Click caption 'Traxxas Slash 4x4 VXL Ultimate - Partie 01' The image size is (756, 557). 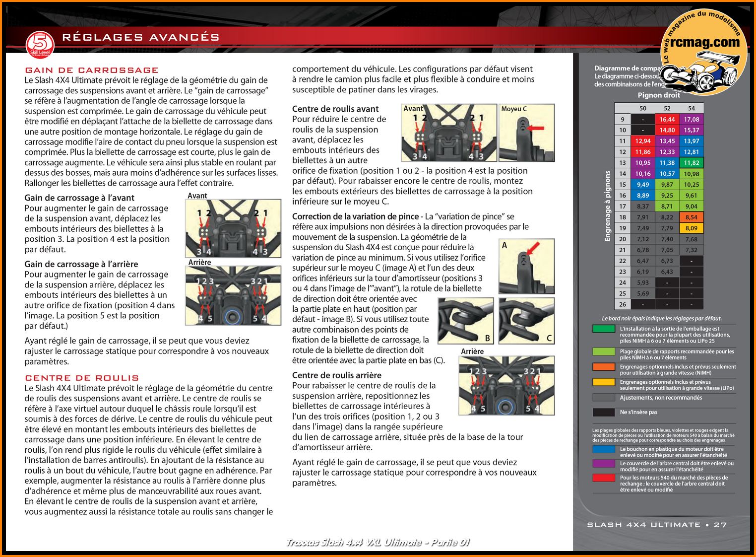pos(378,543)
